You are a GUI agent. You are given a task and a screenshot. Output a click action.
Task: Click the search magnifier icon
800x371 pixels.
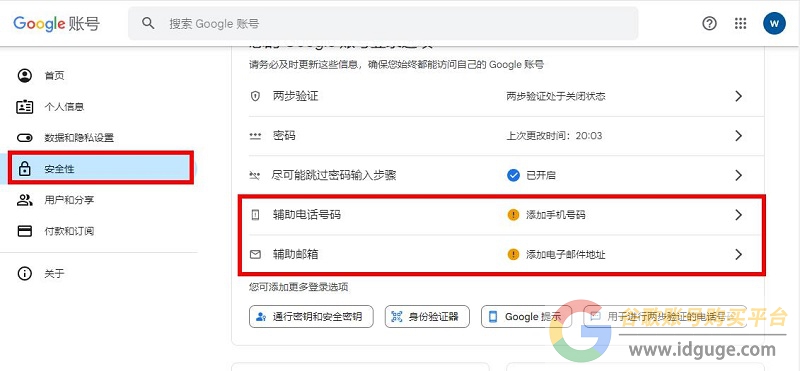coord(148,23)
